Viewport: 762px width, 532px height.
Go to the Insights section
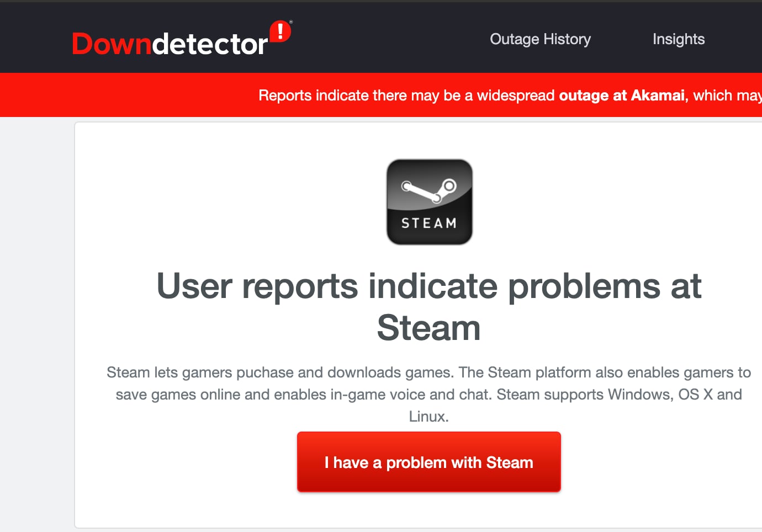point(678,39)
